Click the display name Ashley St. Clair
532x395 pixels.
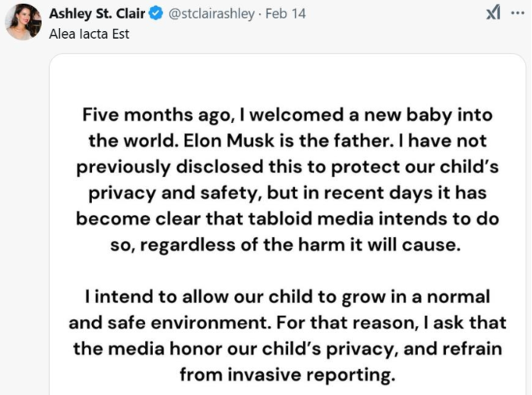[x=97, y=14]
